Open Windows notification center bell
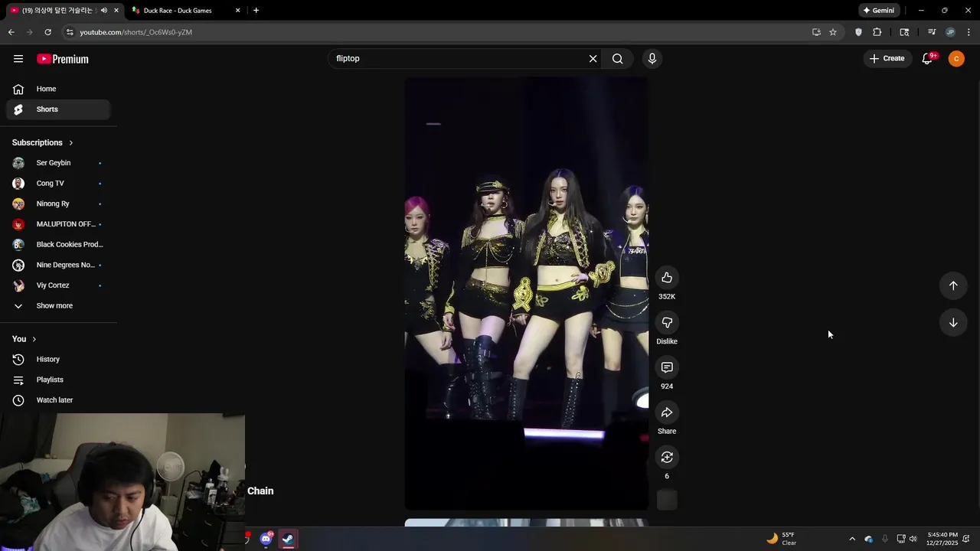980x551 pixels. click(966, 539)
